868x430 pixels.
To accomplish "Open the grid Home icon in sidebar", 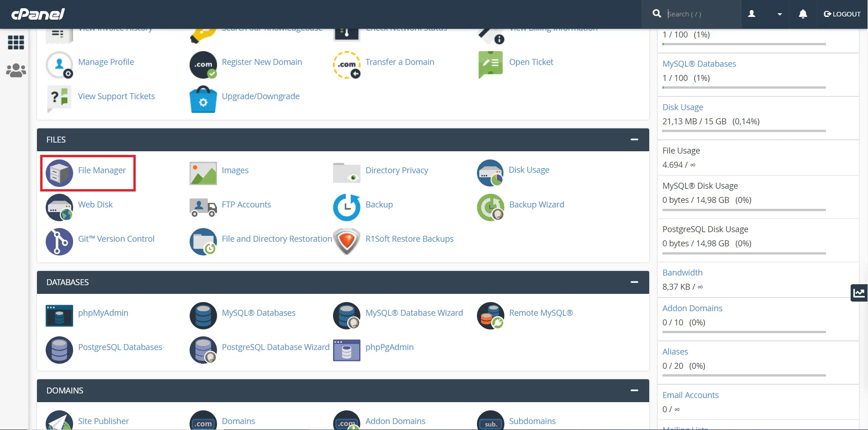I will [16, 42].
